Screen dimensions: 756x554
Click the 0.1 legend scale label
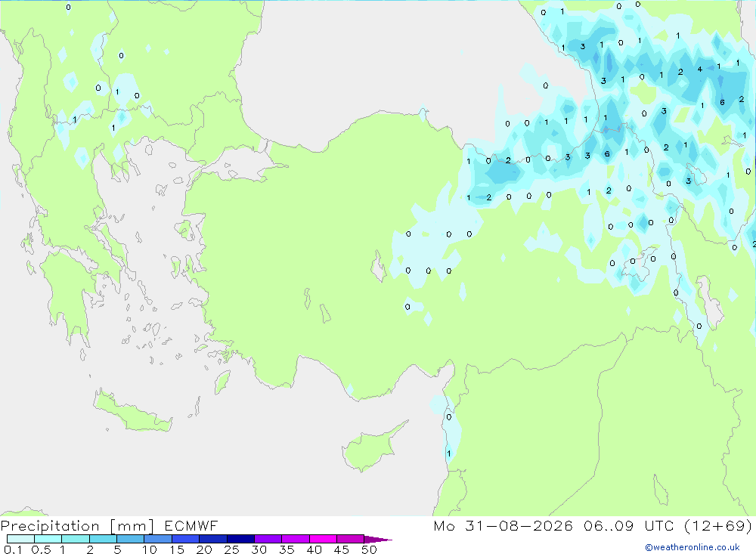click(13, 549)
